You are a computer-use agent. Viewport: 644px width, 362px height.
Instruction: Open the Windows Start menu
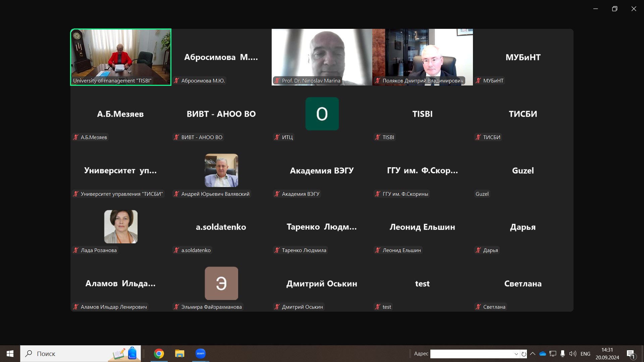pyautogui.click(x=10, y=354)
